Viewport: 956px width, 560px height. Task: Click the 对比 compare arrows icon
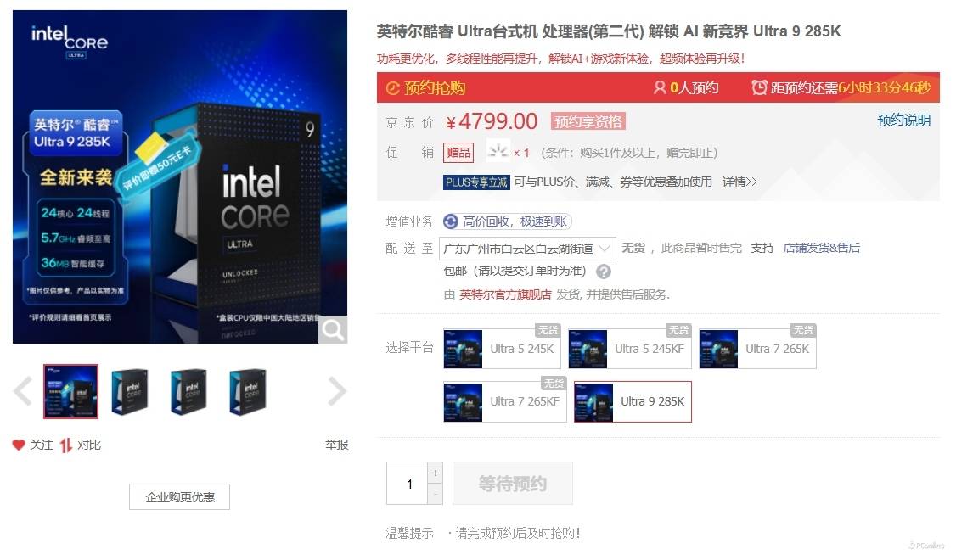66,445
